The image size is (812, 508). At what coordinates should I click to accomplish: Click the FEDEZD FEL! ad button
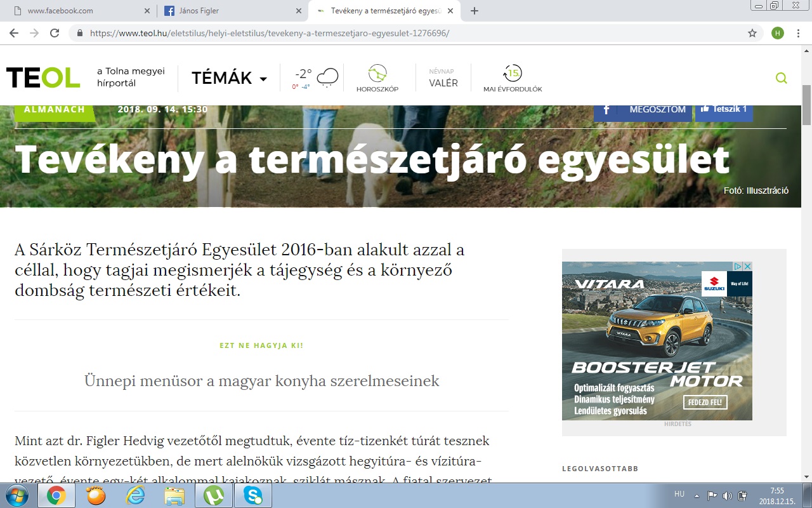[x=705, y=403]
